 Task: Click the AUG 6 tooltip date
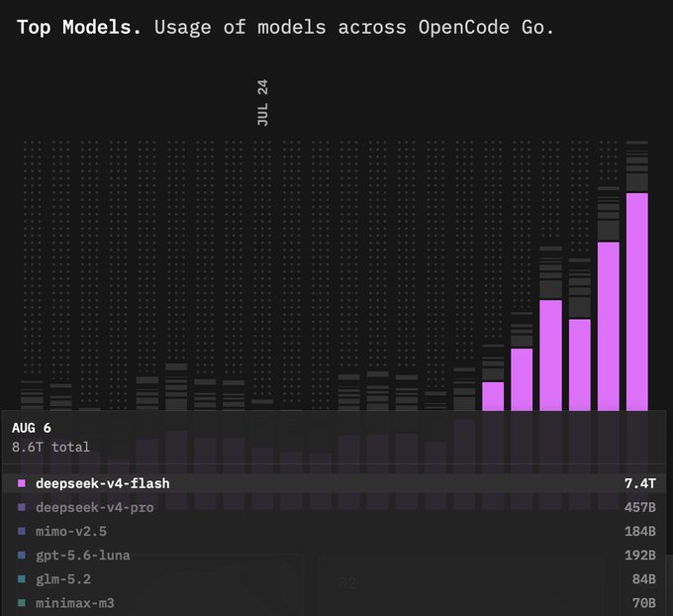(x=32, y=428)
